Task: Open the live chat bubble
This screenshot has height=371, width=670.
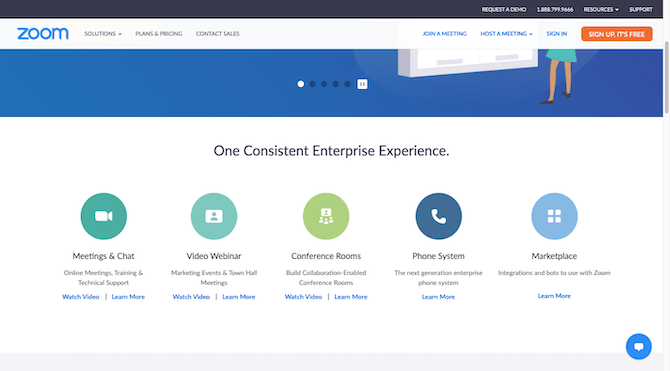Action: 639,346
